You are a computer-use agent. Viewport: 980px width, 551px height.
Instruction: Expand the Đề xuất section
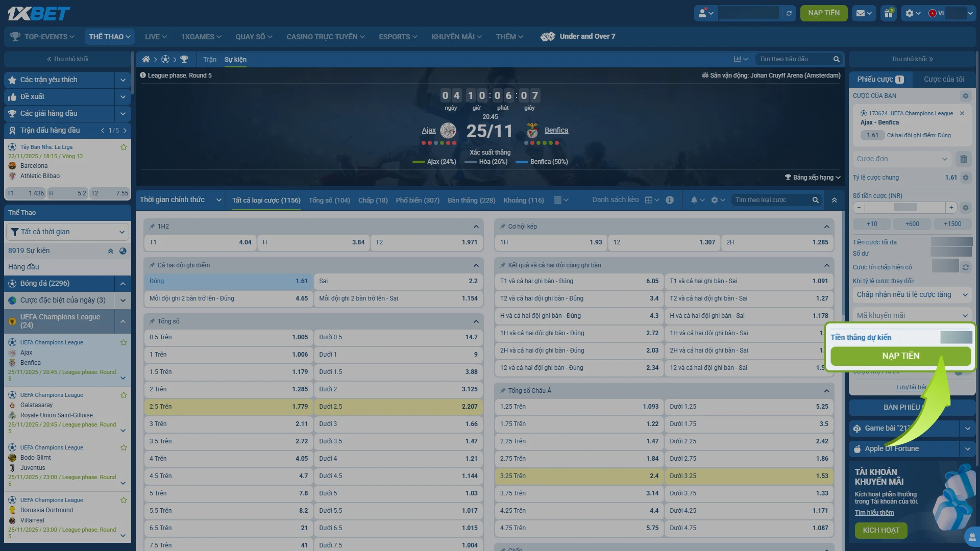click(122, 97)
